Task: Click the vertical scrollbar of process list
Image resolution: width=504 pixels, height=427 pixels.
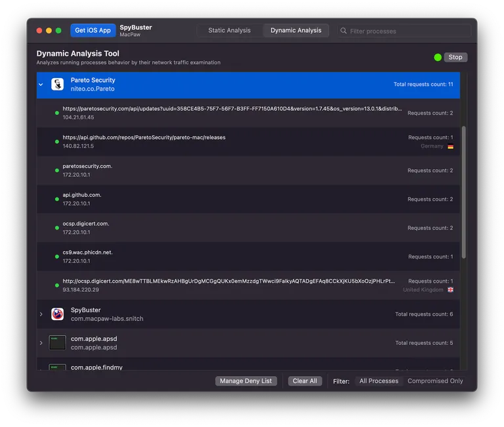Action: [x=463, y=192]
